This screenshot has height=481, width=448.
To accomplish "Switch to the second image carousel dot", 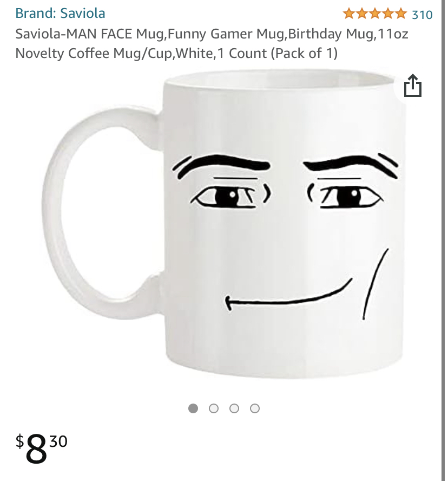I will click(214, 408).
